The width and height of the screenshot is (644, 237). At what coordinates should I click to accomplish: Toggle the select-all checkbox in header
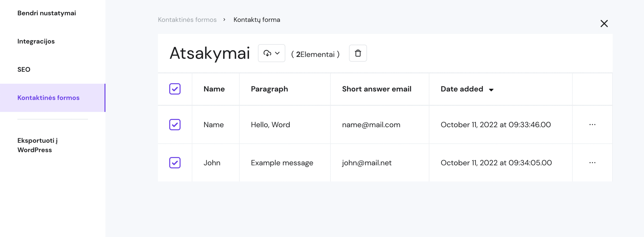click(x=175, y=89)
